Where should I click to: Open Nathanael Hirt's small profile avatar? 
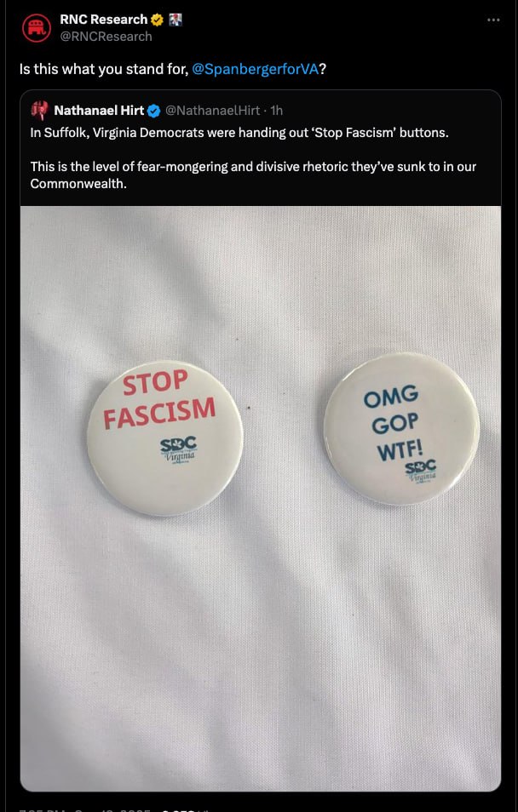[x=39, y=111]
